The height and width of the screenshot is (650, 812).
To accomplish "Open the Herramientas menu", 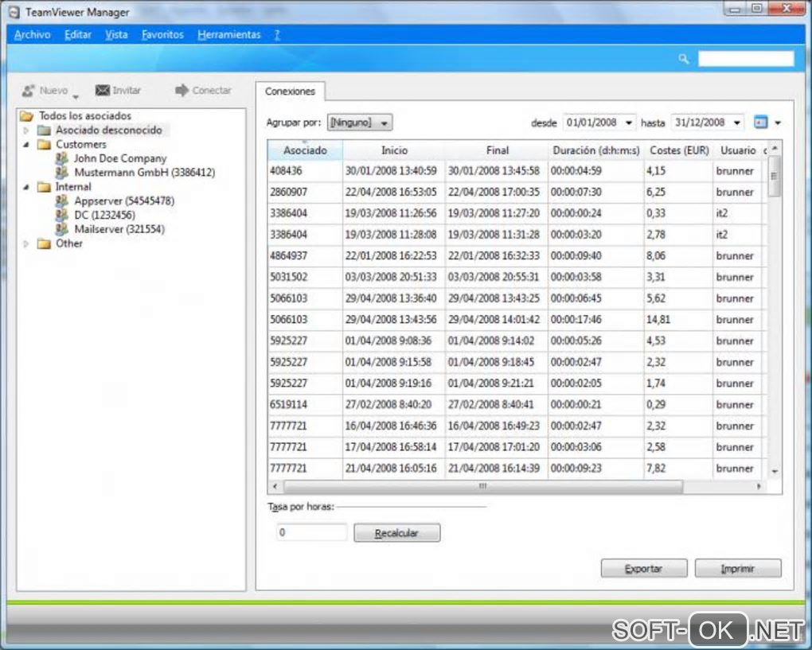I will [229, 35].
